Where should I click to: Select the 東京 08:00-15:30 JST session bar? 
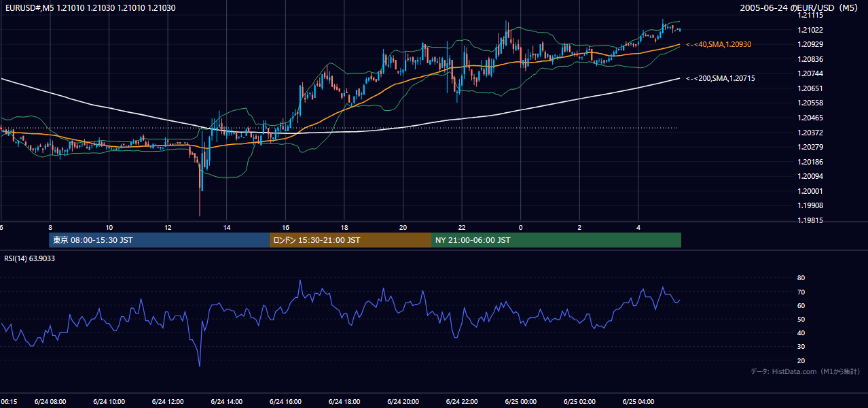point(160,240)
